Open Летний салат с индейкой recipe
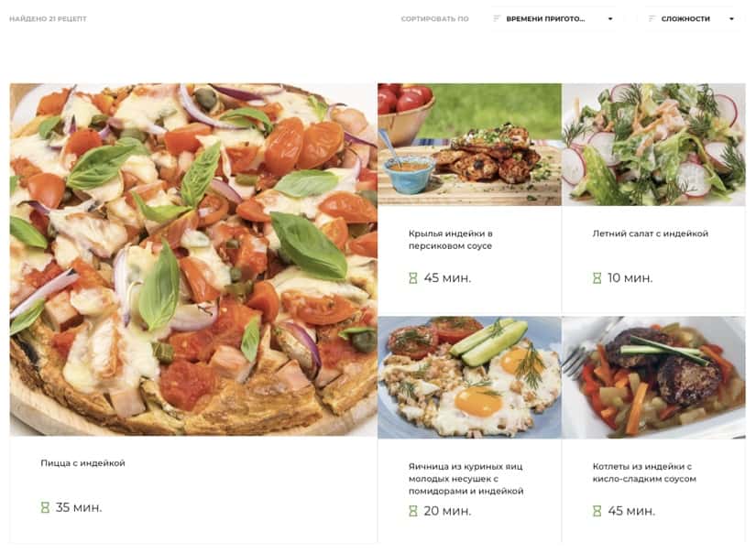756x553 pixels. [651, 233]
